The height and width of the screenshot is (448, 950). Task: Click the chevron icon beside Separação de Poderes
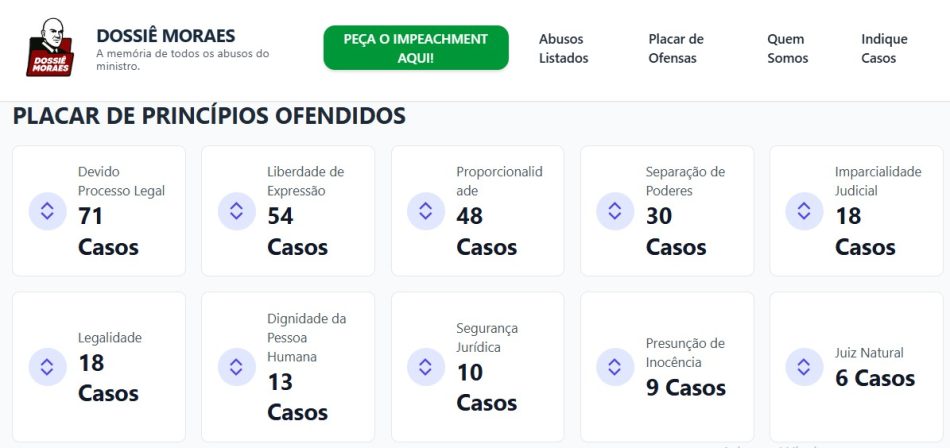coord(615,211)
